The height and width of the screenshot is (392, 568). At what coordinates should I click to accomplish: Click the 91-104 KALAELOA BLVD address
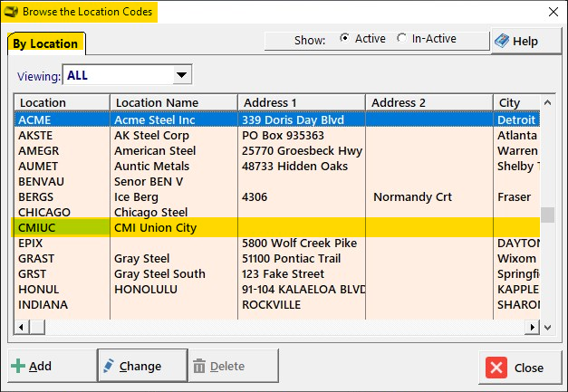tap(303, 289)
